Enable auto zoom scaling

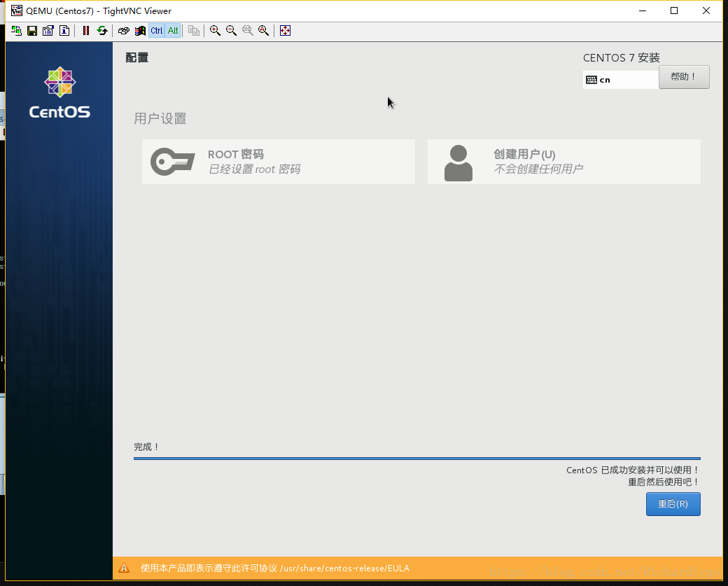pyautogui.click(x=264, y=31)
